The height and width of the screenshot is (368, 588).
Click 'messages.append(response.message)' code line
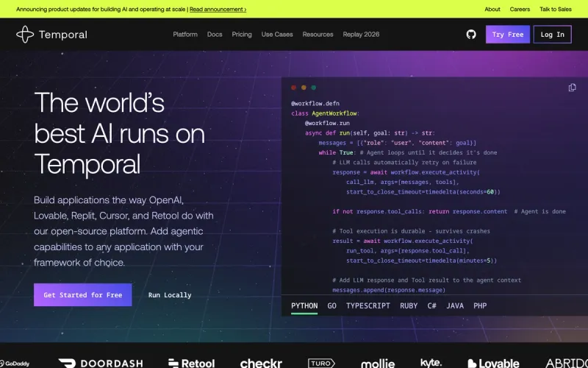(x=389, y=290)
